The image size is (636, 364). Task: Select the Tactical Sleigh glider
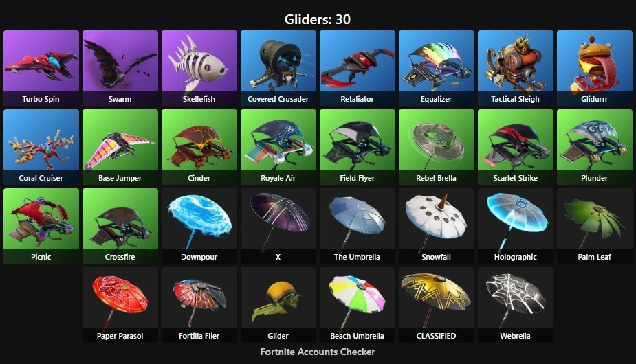point(516,68)
